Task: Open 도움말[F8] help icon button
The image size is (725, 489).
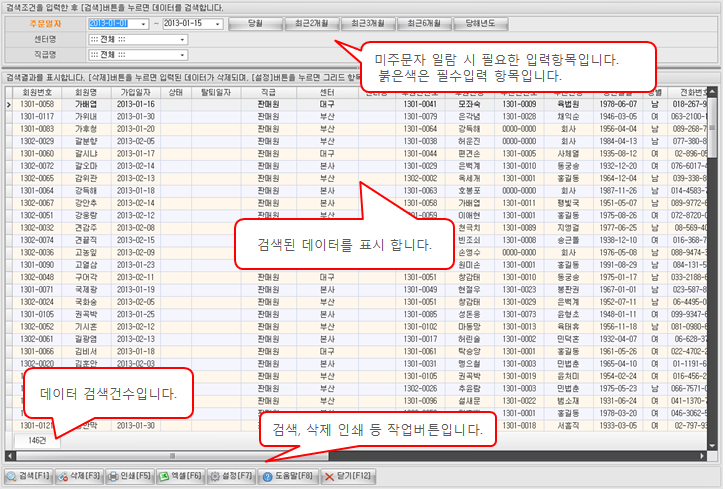Action: point(288,476)
